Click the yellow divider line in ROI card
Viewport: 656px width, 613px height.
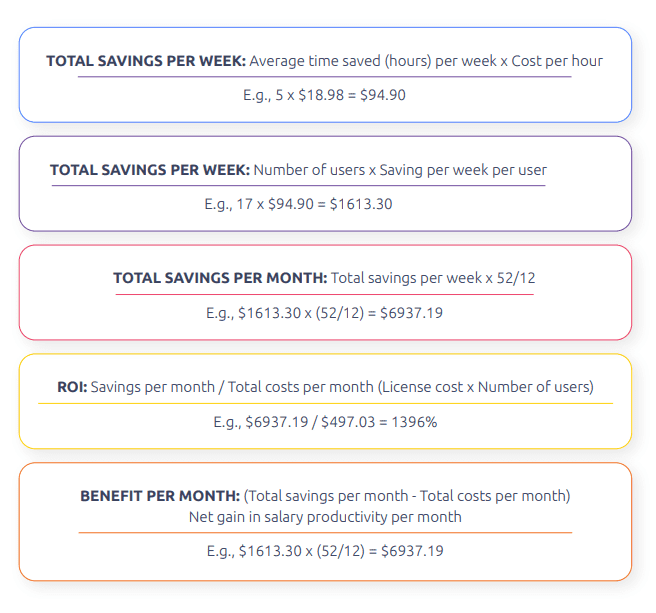coord(325,403)
